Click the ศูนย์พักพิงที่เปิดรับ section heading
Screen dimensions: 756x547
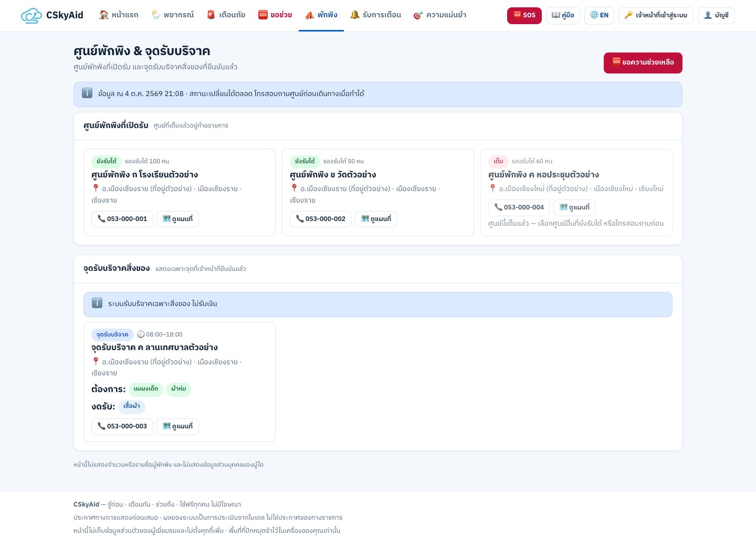coord(116,125)
